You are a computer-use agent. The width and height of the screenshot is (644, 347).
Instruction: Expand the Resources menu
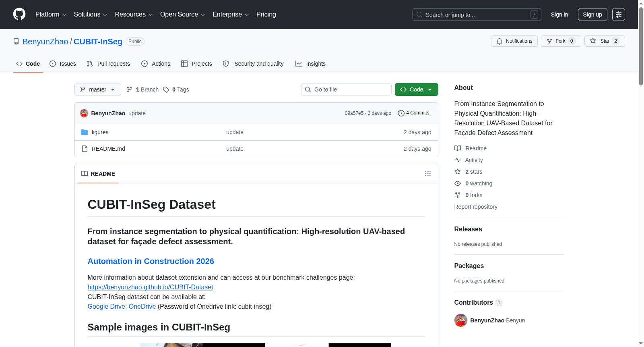pos(134,15)
